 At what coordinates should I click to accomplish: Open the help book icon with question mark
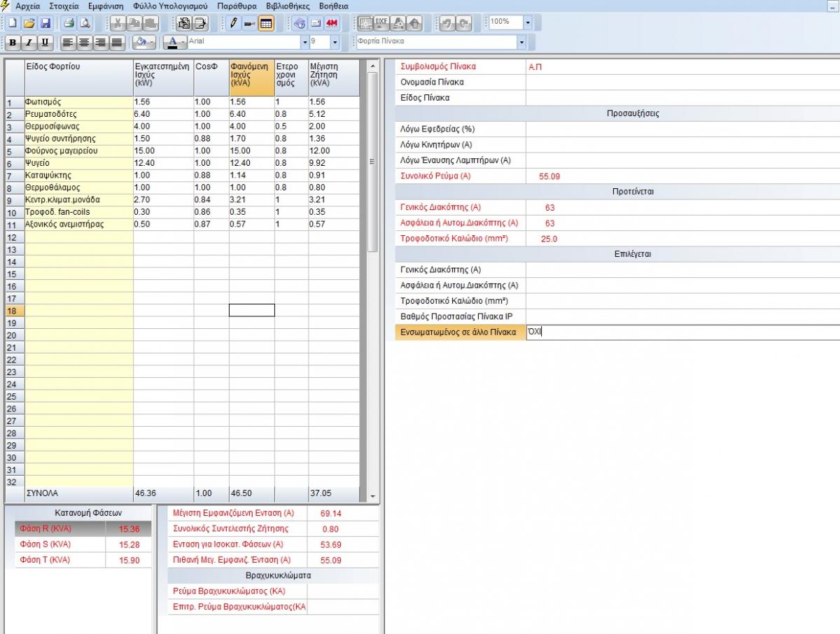click(x=299, y=23)
